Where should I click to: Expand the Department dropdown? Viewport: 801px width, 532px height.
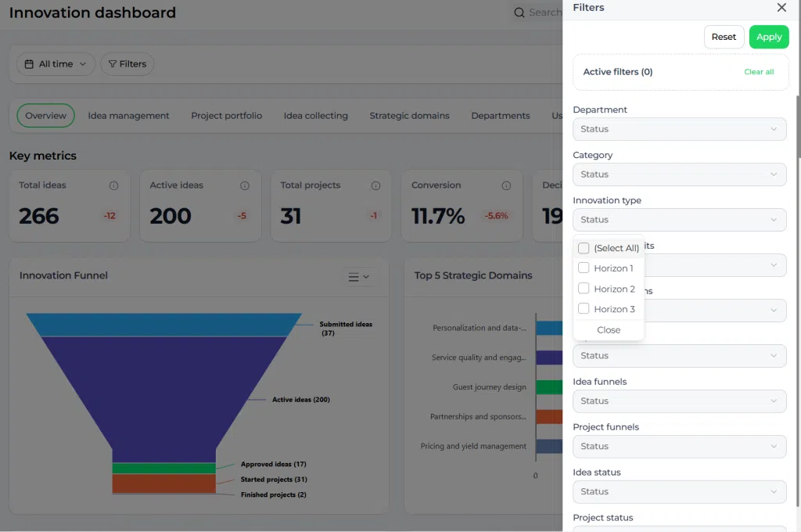[680, 129]
